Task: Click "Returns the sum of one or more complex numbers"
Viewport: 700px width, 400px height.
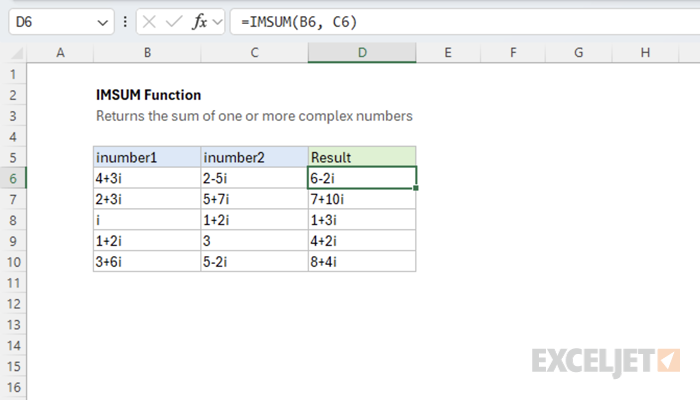Action: tap(254, 116)
